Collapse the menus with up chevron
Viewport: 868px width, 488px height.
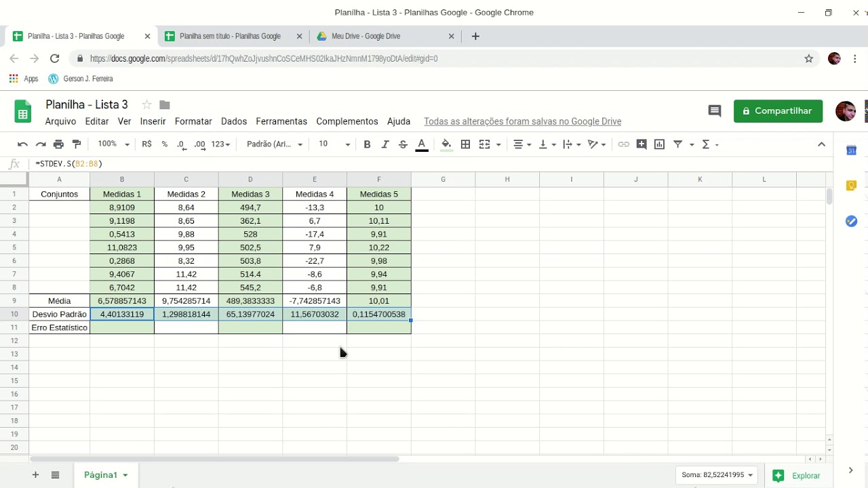(x=821, y=144)
